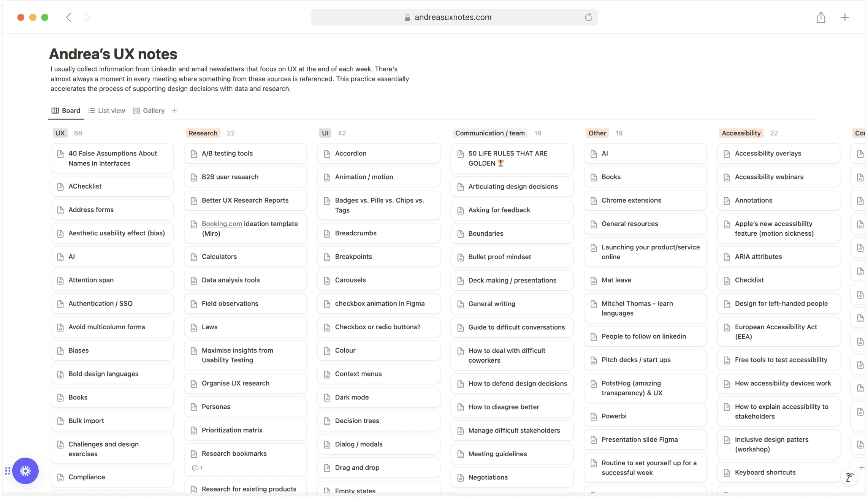Viewport: 868px width, 498px height.
Task: Switch to the Gallery tab
Action: coord(149,111)
